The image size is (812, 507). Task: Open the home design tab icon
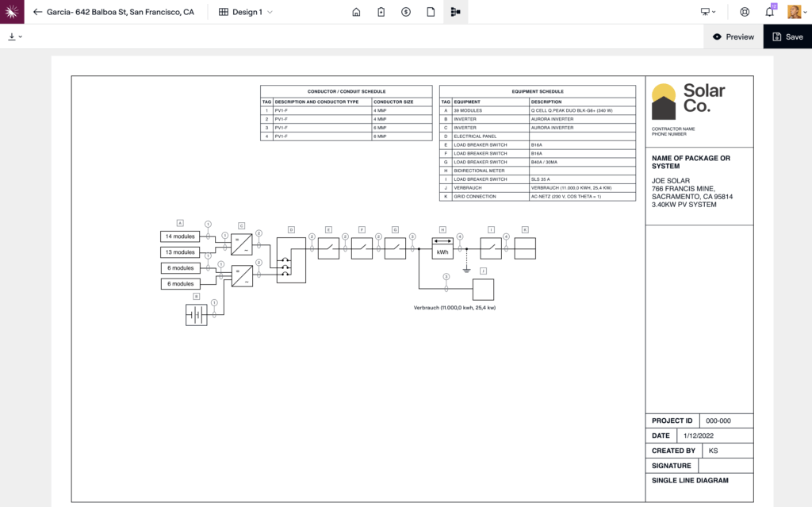click(x=356, y=12)
